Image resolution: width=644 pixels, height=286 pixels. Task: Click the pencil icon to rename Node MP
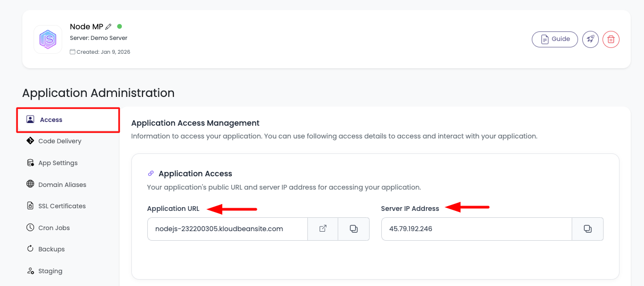click(108, 27)
